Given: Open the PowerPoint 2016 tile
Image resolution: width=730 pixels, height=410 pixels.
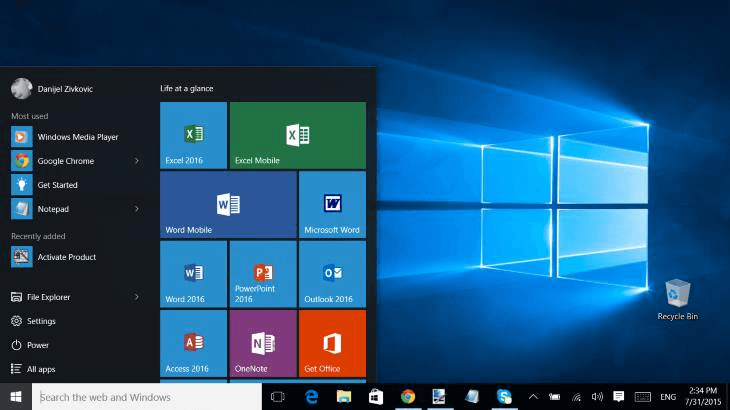Looking at the screenshot, I should [x=263, y=273].
